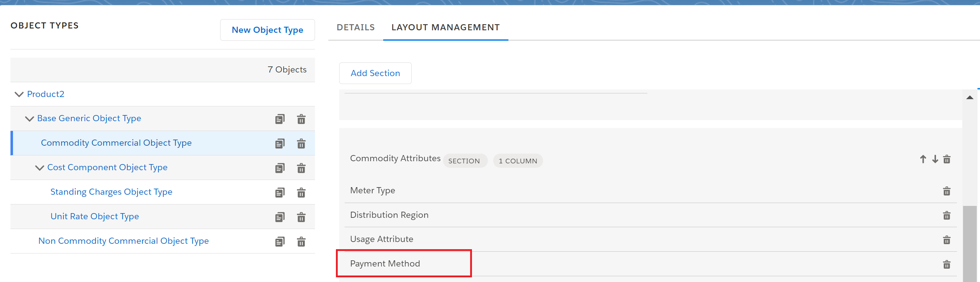Collapse Base Generic Object Type node
Image resolution: width=980 pixels, height=282 pixels.
(x=29, y=119)
